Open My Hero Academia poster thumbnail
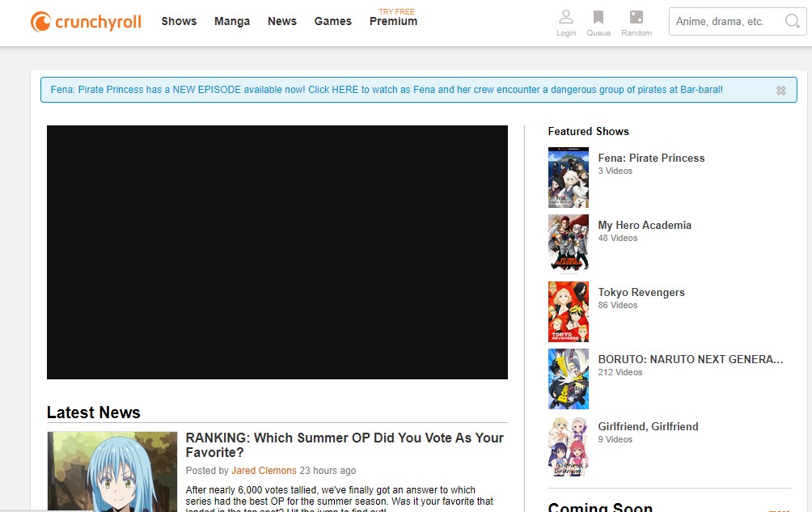812x512 pixels. tap(568, 244)
